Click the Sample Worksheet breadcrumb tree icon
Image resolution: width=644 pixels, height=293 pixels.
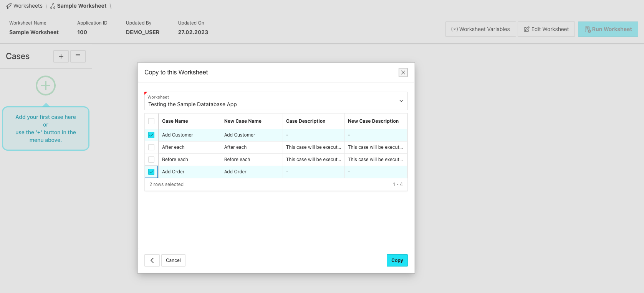coord(53,6)
